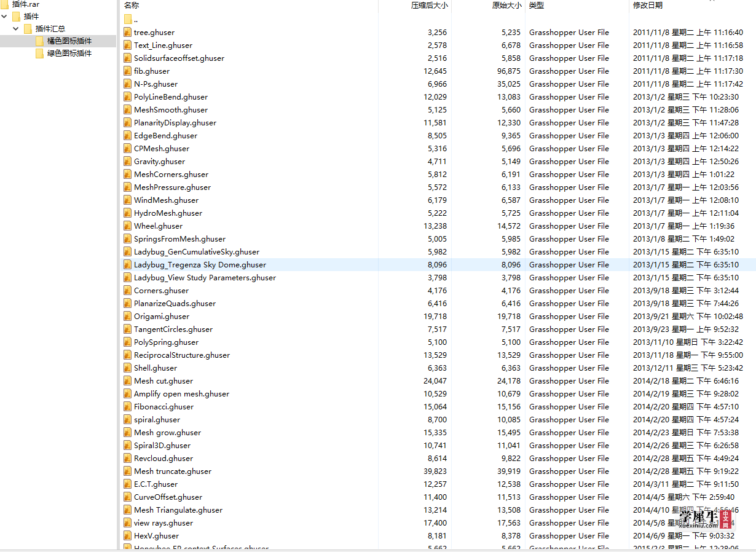Click N-Ps.ghuser file icon

tap(128, 84)
